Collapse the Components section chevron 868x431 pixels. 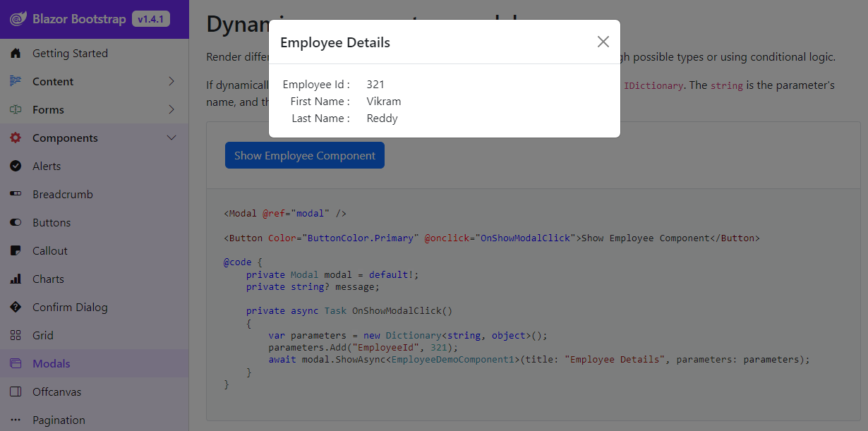point(171,138)
